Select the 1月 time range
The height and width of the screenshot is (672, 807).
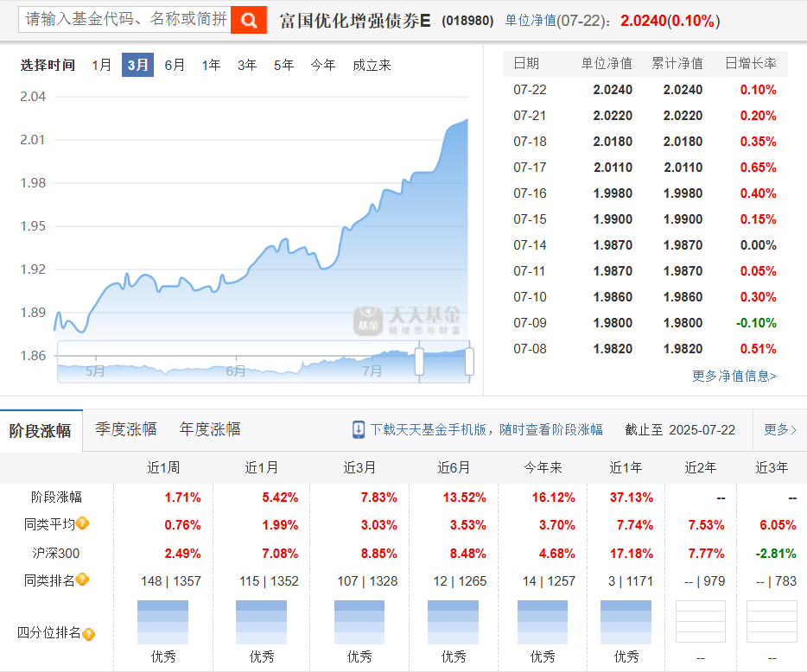click(101, 65)
